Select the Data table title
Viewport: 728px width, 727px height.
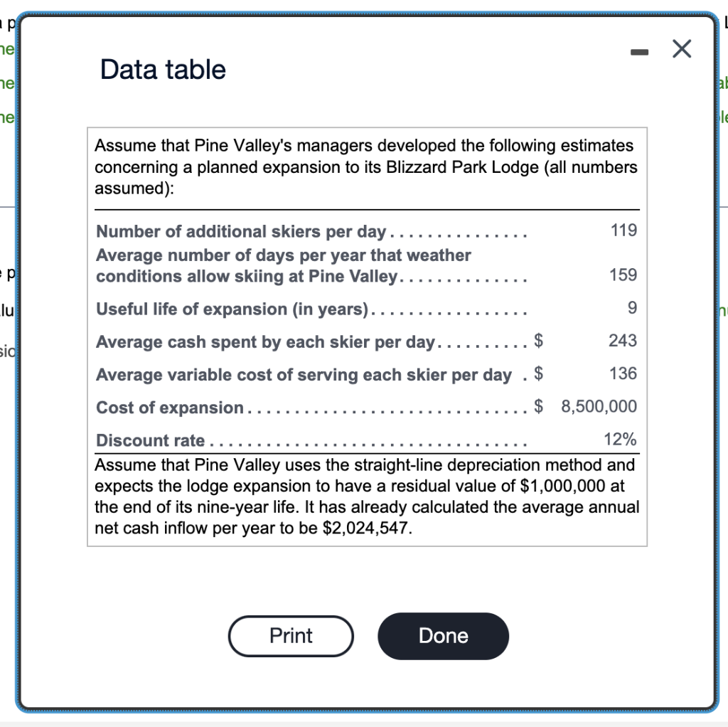[162, 69]
